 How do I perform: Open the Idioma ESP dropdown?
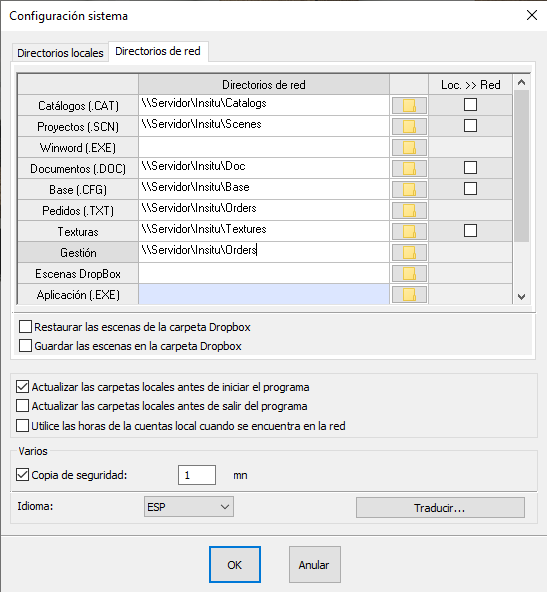click(189, 507)
